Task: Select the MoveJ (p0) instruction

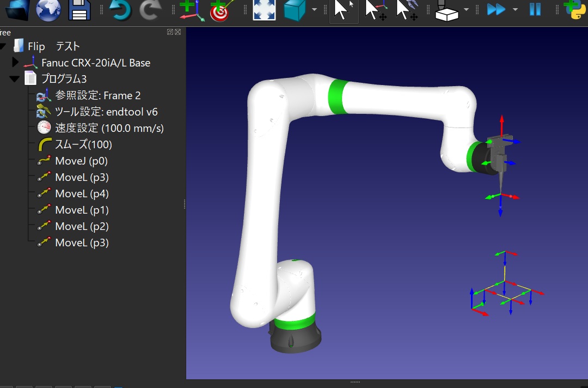Action: pyautogui.click(x=81, y=161)
